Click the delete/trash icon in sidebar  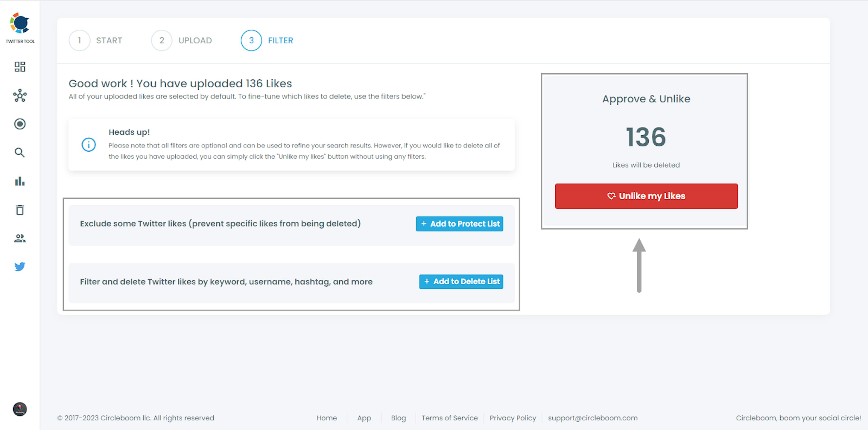tap(19, 210)
